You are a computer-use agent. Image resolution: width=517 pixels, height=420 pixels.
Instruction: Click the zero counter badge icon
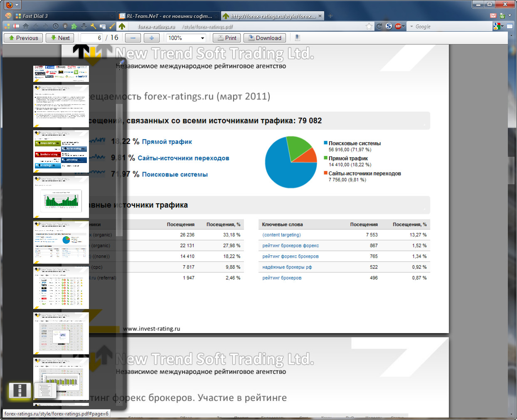(65, 26)
